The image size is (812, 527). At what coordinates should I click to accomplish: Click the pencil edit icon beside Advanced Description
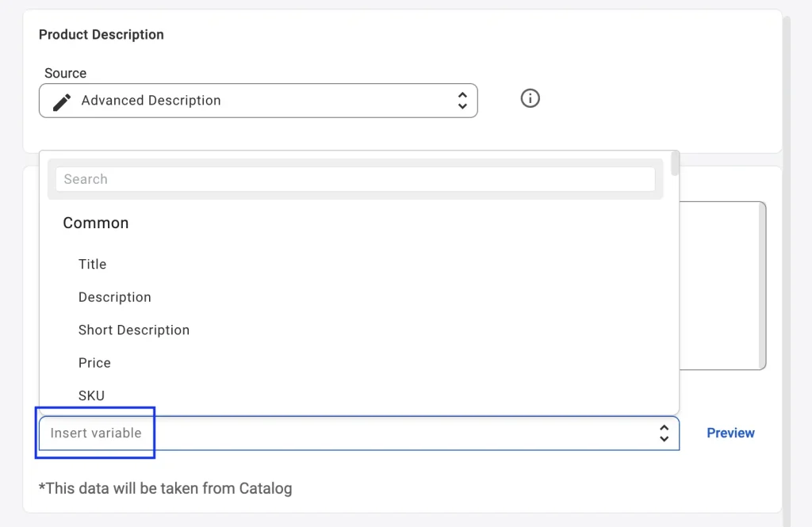[62, 101]
